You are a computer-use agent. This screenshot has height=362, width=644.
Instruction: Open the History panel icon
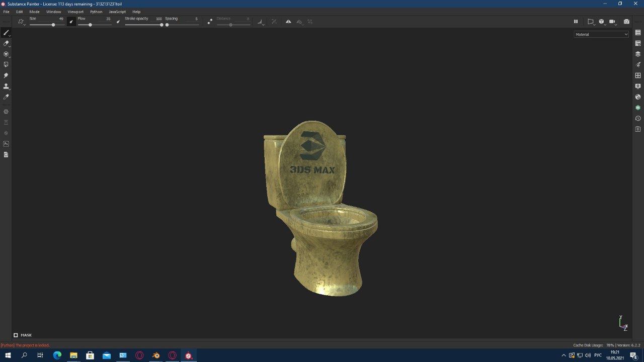pyautogui.click(x=638, y=118)
